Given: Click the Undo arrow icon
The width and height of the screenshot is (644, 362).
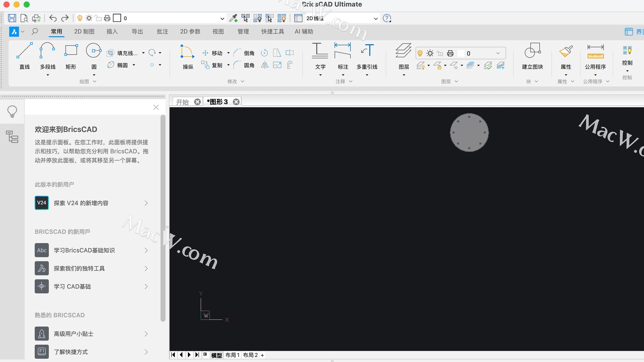Looking at the screenshot, I should 53,18.
